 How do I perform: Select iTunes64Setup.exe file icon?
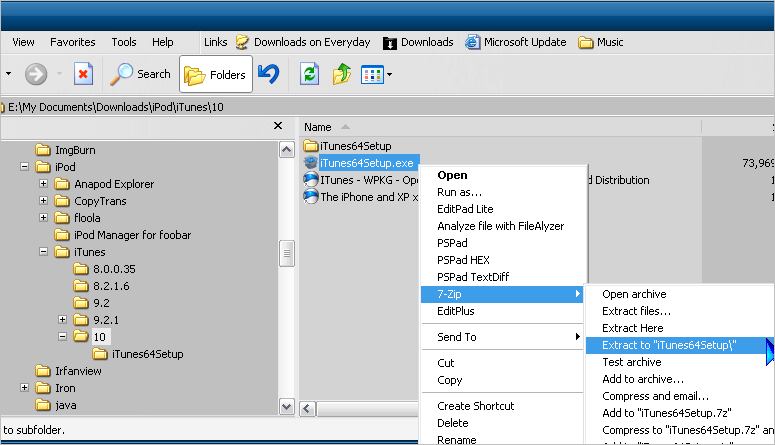[310, 162]
